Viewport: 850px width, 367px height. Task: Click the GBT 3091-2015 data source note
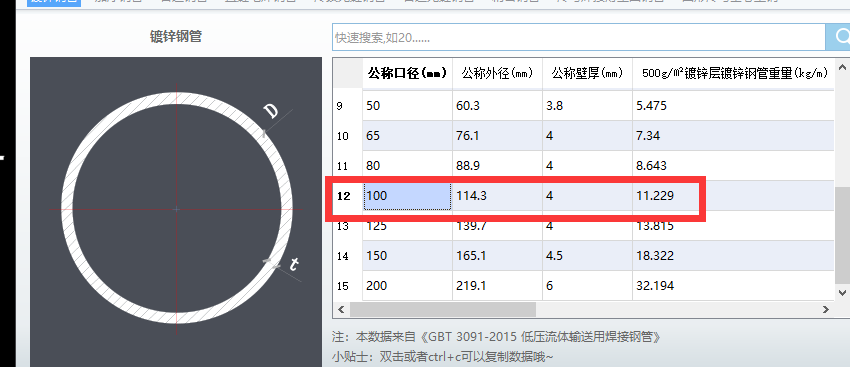pyautogui.click(x=497, y=337)
